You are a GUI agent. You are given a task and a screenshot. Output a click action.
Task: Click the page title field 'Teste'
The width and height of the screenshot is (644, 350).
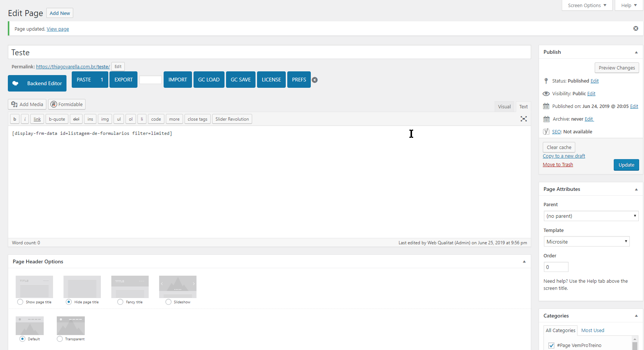(x=269, y=52)
